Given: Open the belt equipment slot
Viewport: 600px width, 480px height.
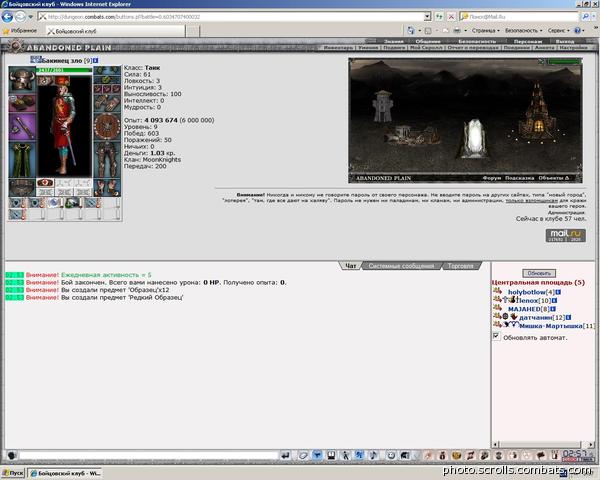Looking at the screenshot, I should (22, 188).
